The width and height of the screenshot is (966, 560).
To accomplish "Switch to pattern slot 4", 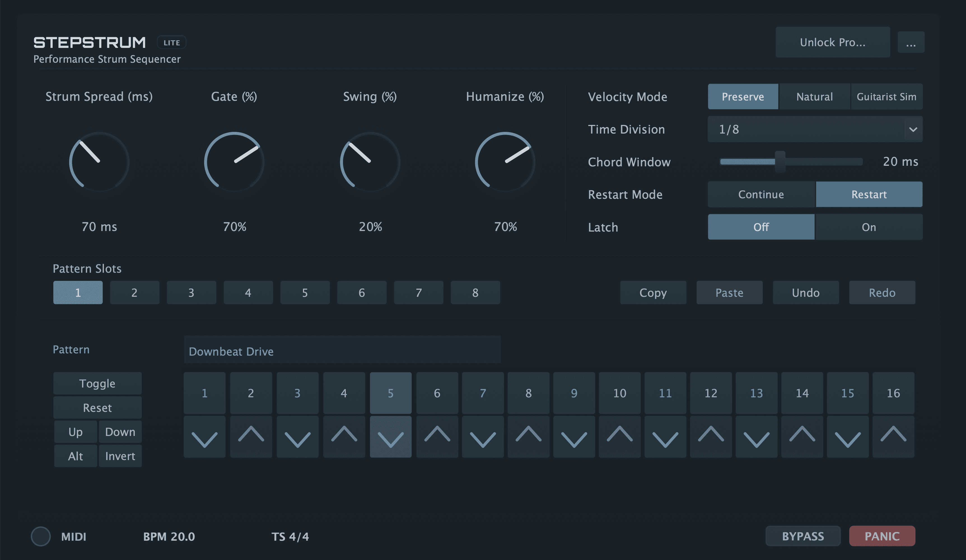I will coord(248,292).
